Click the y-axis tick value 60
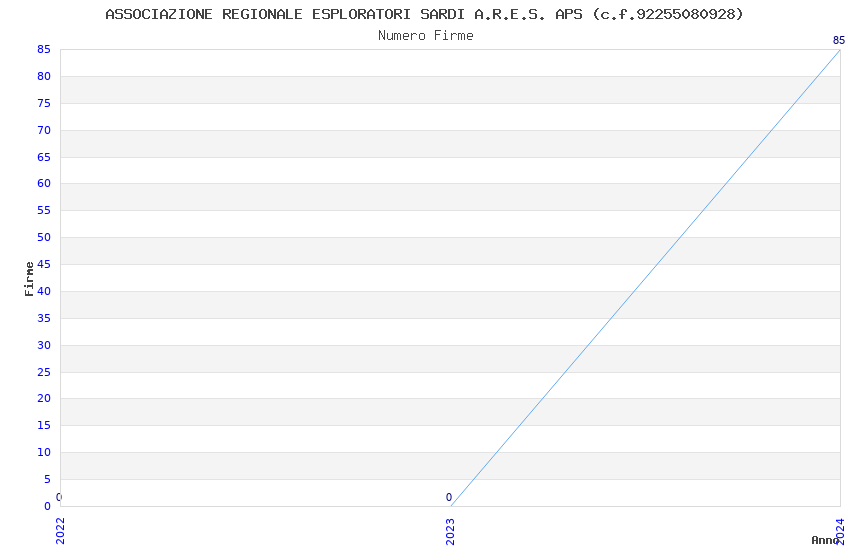Screen dimensions: 850x550 44,183
